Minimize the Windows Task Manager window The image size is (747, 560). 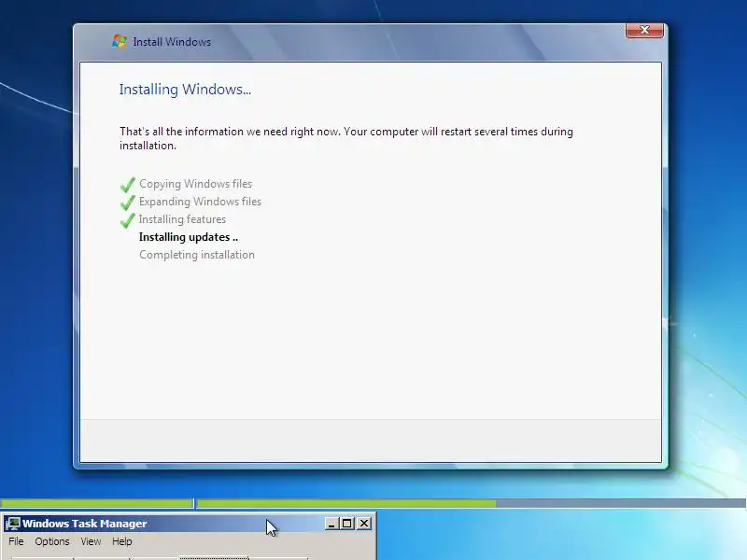(x=331, y=524)
